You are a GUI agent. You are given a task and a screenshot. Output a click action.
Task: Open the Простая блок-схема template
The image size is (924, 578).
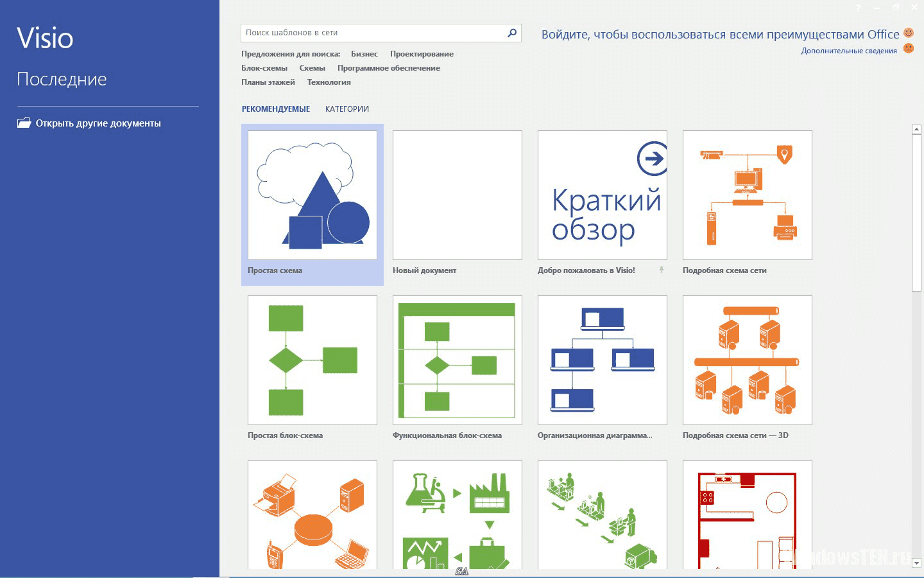pyautogui.click(x=312, y=360)
